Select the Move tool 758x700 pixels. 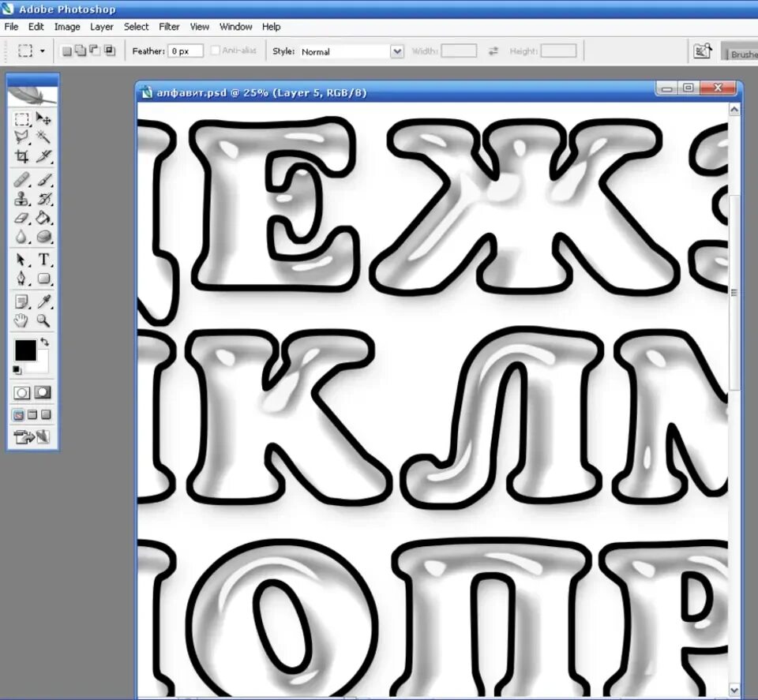click(43, 119)
